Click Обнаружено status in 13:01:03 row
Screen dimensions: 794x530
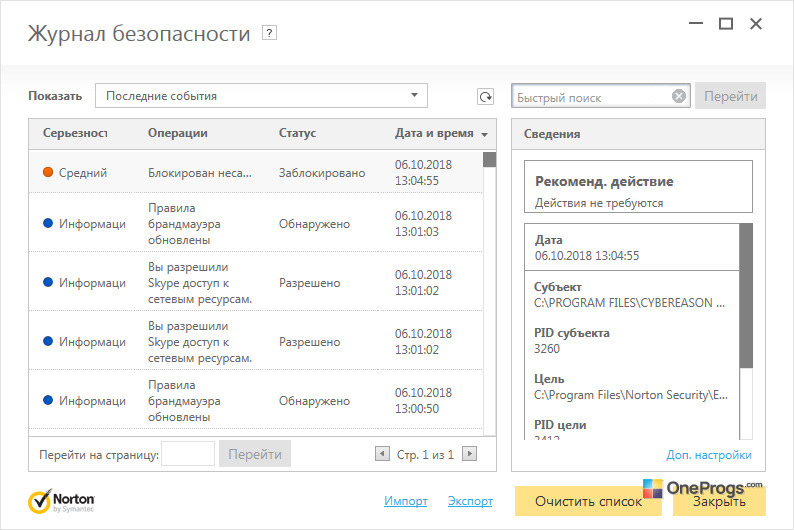(x=314, y=224)
